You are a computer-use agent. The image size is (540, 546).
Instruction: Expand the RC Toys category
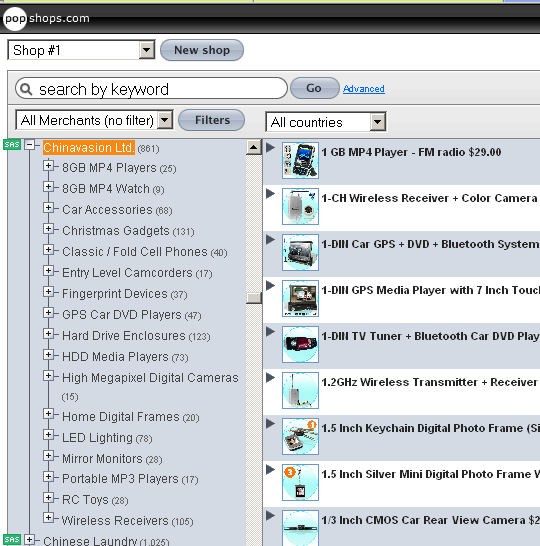(x=48, y=497)
